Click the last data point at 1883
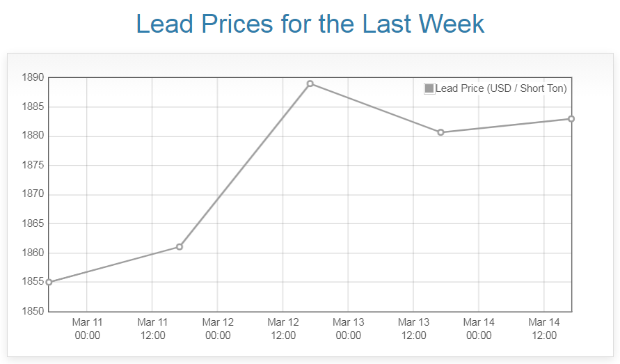Image resolution: width=620 pixels, height=364 pixels. pyautogui.click(x=571, y=119)
